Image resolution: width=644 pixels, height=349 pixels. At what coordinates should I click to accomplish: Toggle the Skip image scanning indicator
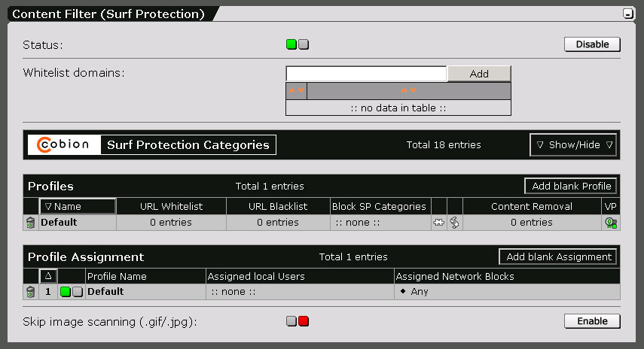[x=298, y=321]
